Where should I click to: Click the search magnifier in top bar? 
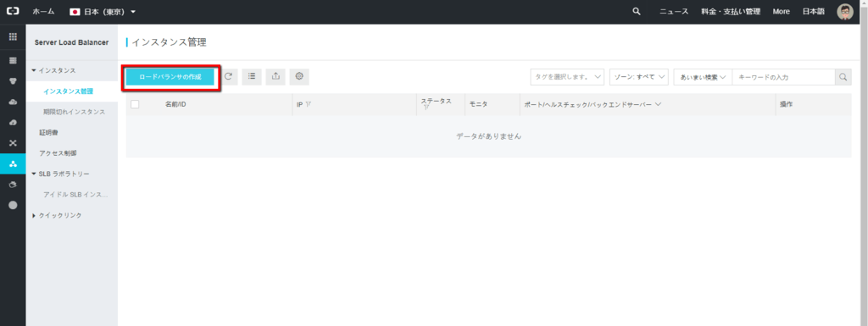pos(637,11)
